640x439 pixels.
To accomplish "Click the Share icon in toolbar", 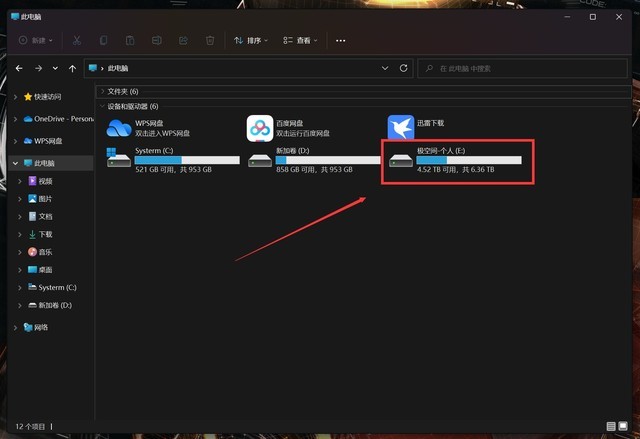I will coord(183,40).
